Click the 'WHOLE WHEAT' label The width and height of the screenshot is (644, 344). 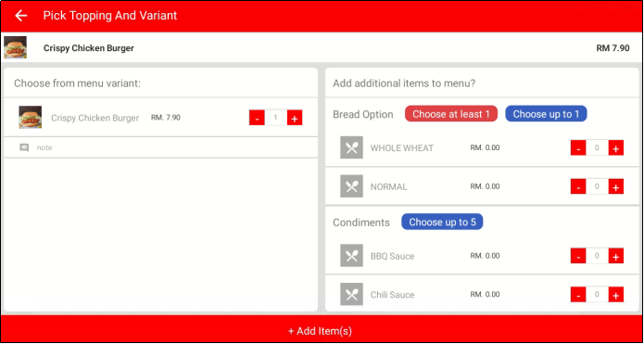click(x=401, y=148)
